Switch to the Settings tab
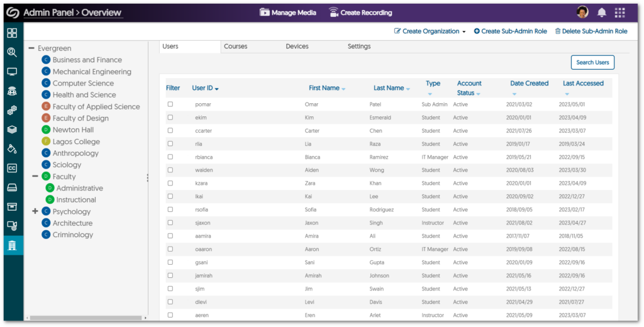The height and width of the screenshot is (327, 644). [x=359, y=47]
